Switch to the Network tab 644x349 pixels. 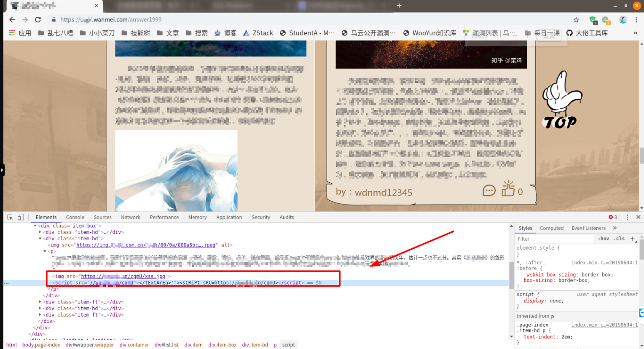[x=131, y=217]
